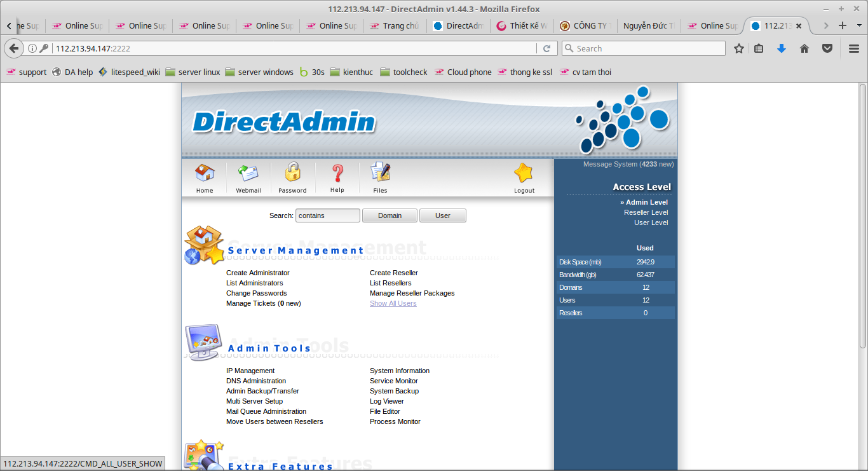Expand the list all tabs dropdown
The width and height of the screenshot is (868, 471).
(x=858, y=25)
